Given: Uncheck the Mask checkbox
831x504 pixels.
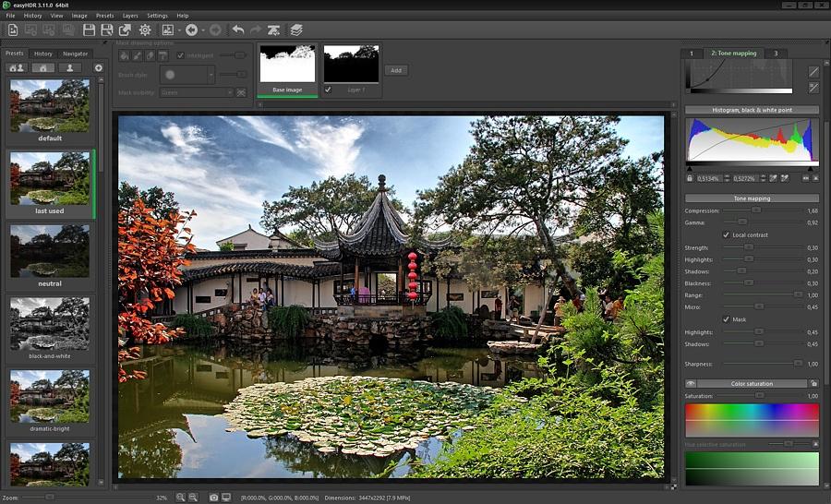Looking at the screenshot, I should [726, 319].
